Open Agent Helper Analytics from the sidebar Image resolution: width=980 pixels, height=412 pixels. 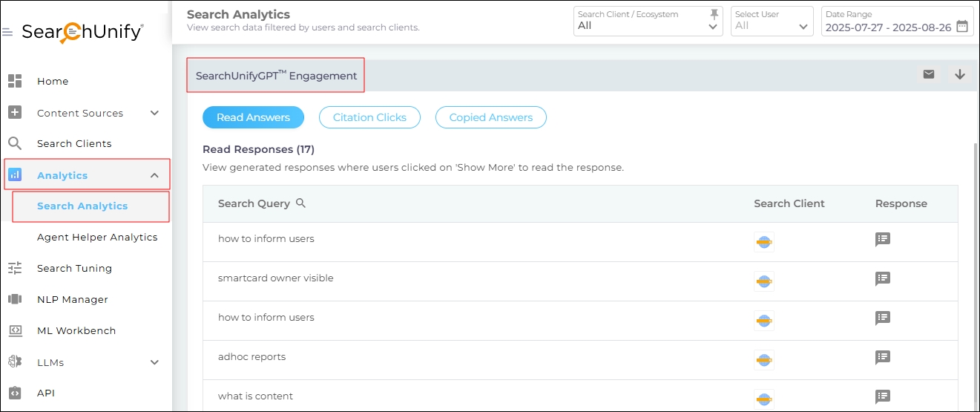pos(97,238)
